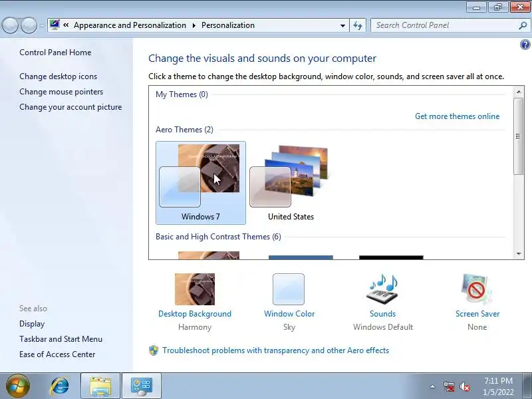
Task: Minimize the Personalization window
Action: (477, 7)
